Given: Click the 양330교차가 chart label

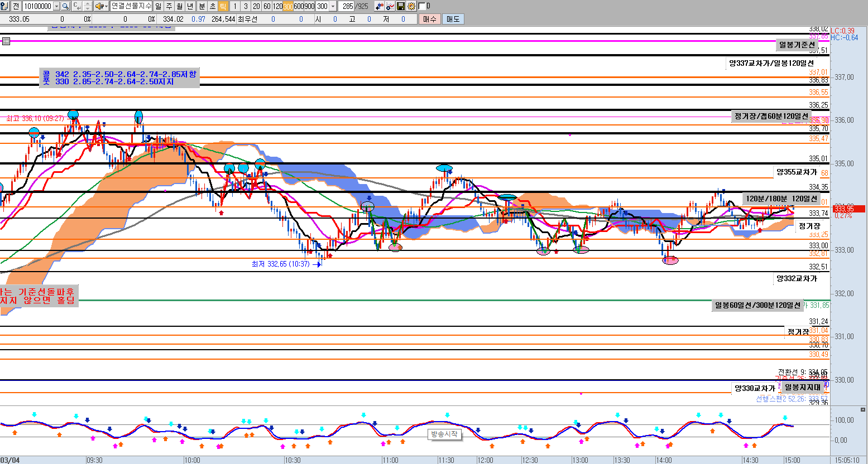Looking at the screenshot, I should coord(755,388).
